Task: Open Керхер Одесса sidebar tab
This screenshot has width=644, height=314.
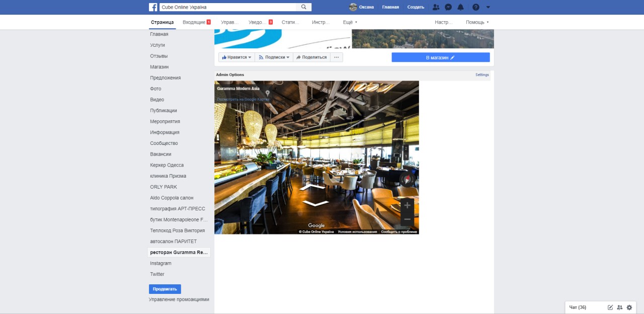Action: [x=167, y=165]
